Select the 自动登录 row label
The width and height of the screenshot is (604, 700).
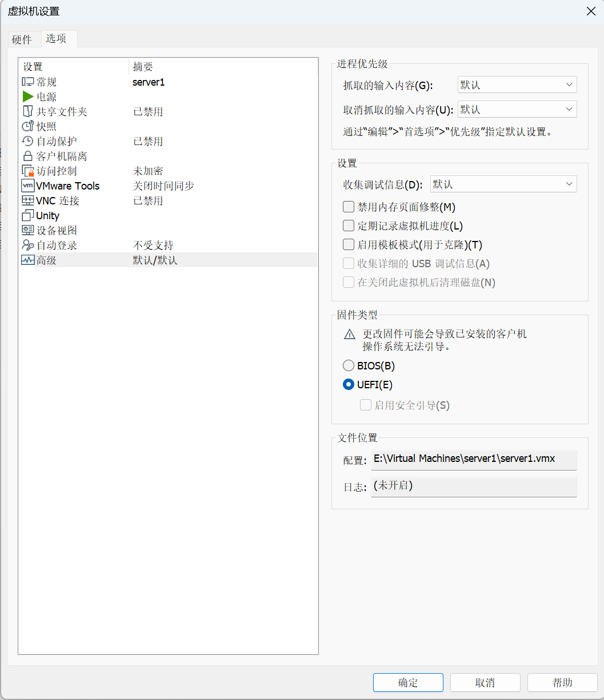(57, 246)
